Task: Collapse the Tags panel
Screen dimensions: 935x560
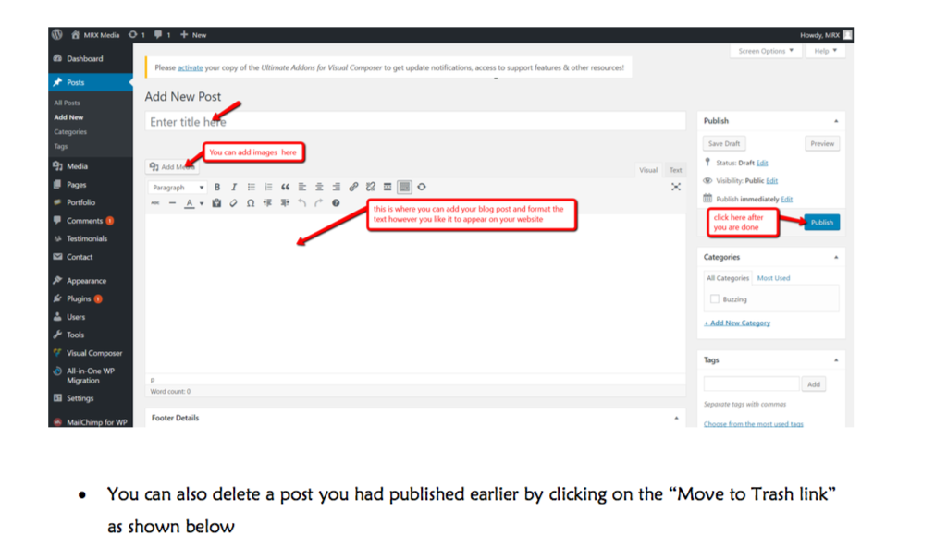Action: [x=836, y=360]
